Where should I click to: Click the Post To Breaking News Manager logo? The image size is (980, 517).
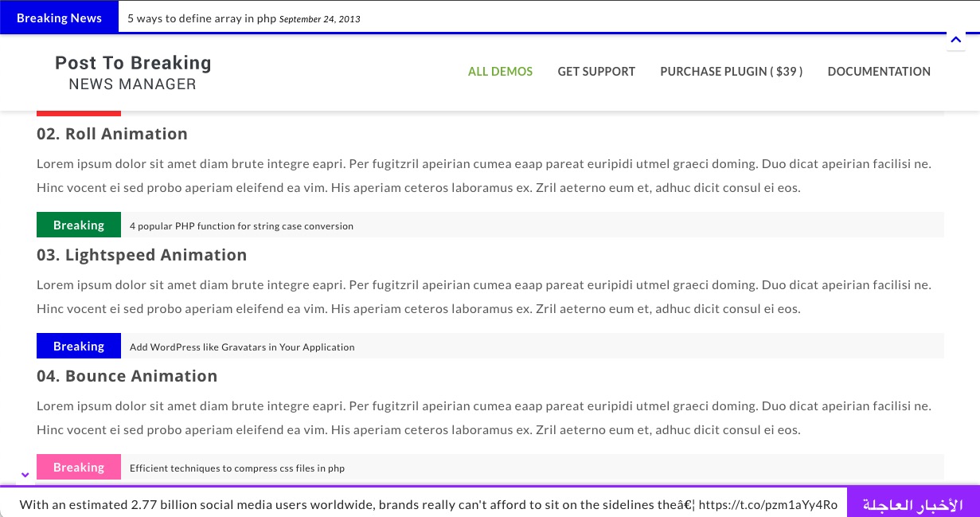click(x=133, y=72)
